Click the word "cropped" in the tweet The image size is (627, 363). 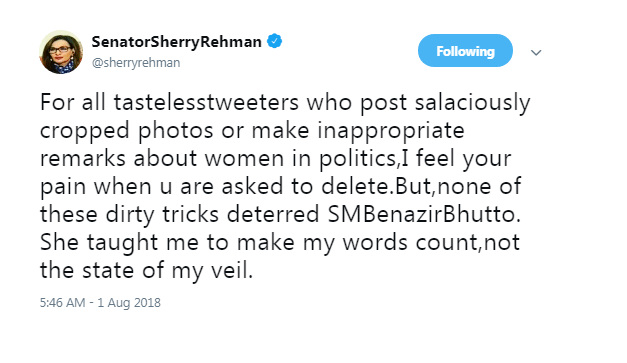point(84,132)
